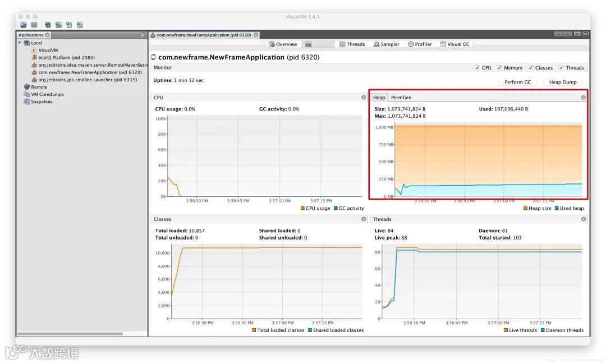This screenshot has height=364, width=606.
Task: Uncheck the CPU monitor checkbox
Action: click(x=477, y=68)
